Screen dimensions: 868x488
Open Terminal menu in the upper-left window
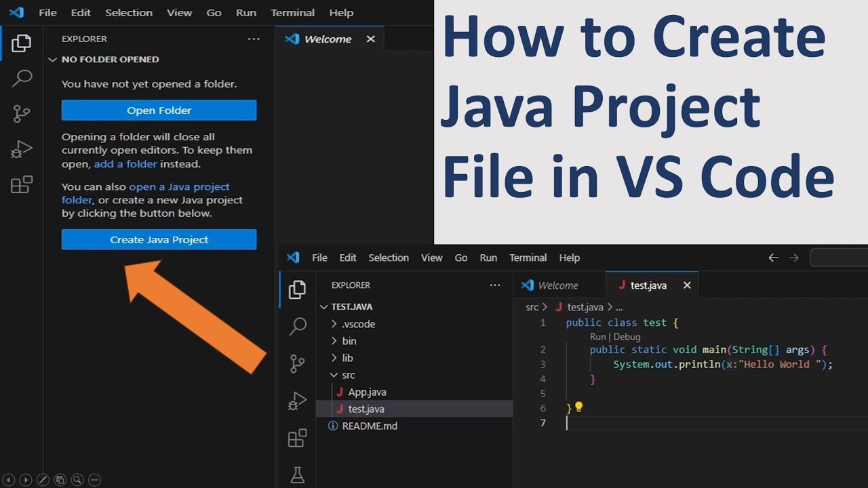click(292, 12)
